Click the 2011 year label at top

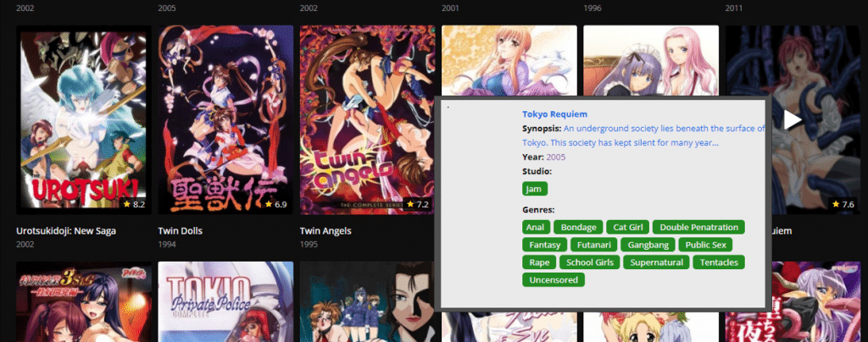click(x=734, y=8)
